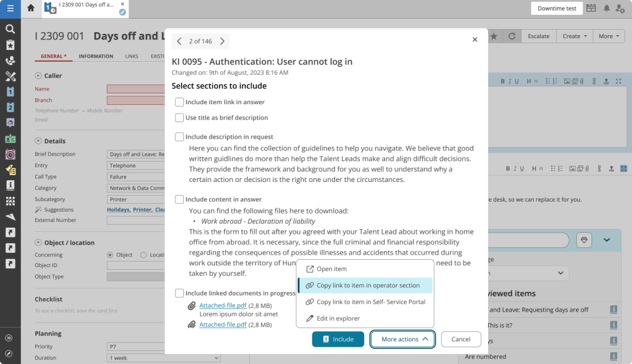Viewport: 632px width, 364px height.
Task: Click the notifications bell icon
Action: coord(607,8)
